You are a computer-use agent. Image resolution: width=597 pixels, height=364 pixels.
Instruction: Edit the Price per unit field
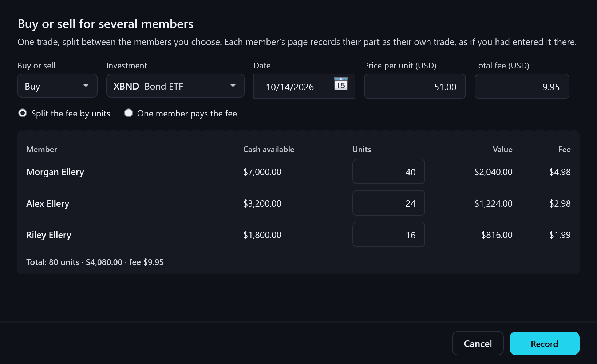pos(415,86)
